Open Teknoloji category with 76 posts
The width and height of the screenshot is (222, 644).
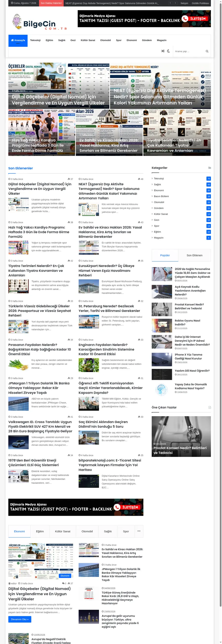click(159, 179)
